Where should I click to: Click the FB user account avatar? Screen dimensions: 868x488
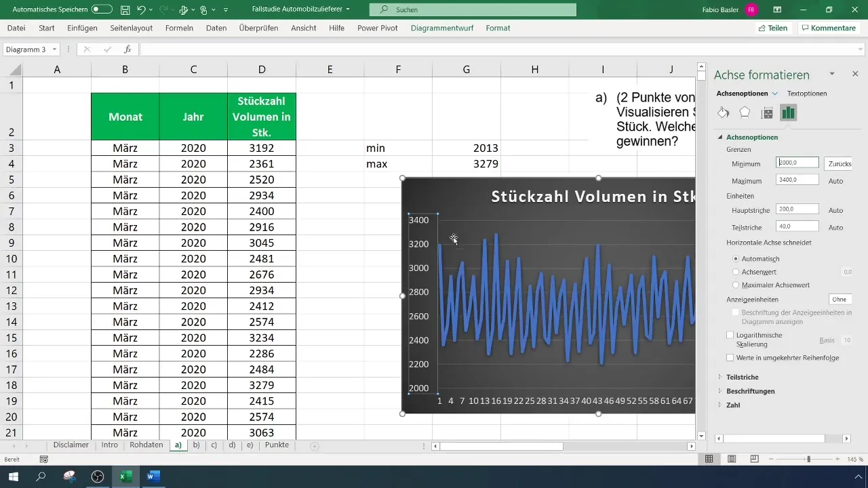(x=751, y=10)
